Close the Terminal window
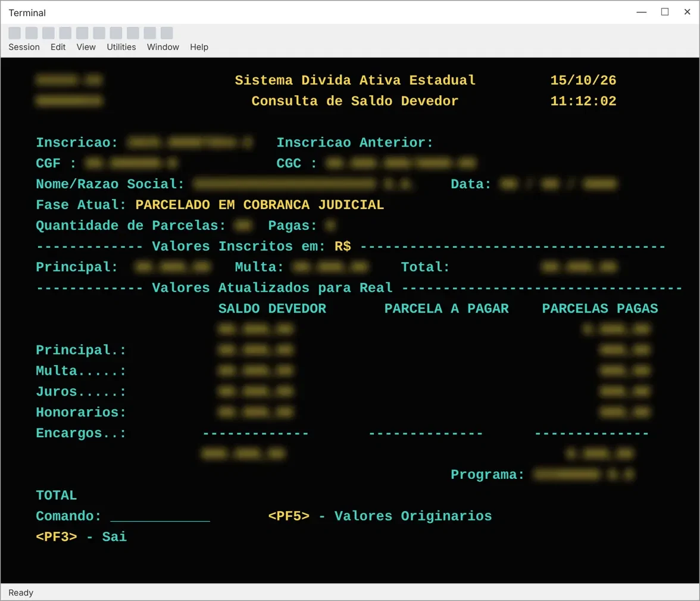This screenshot has height=601, width=700. (687, 12)
